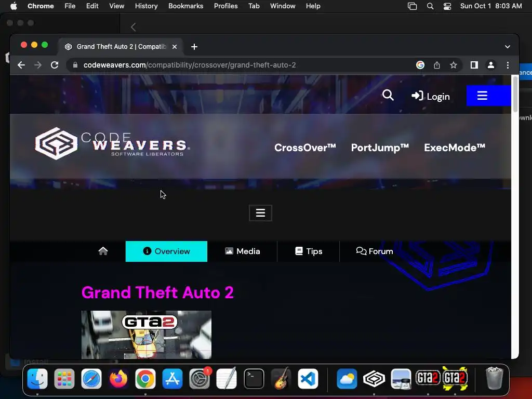Screen dimensions: 532x399
Task: Go to the compatibility home icon tab
Action: click(103, 251)
